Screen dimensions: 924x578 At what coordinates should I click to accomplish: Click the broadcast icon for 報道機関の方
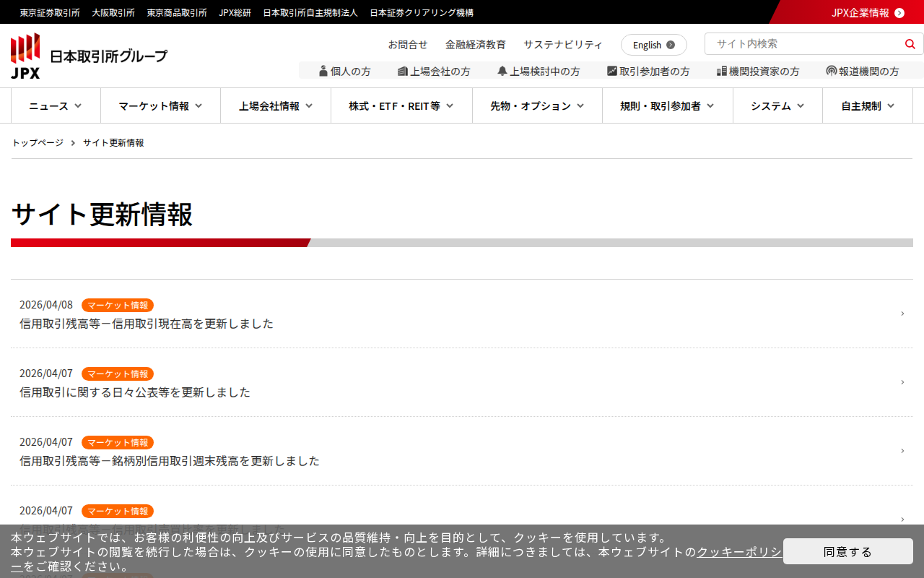pos(832,71)
